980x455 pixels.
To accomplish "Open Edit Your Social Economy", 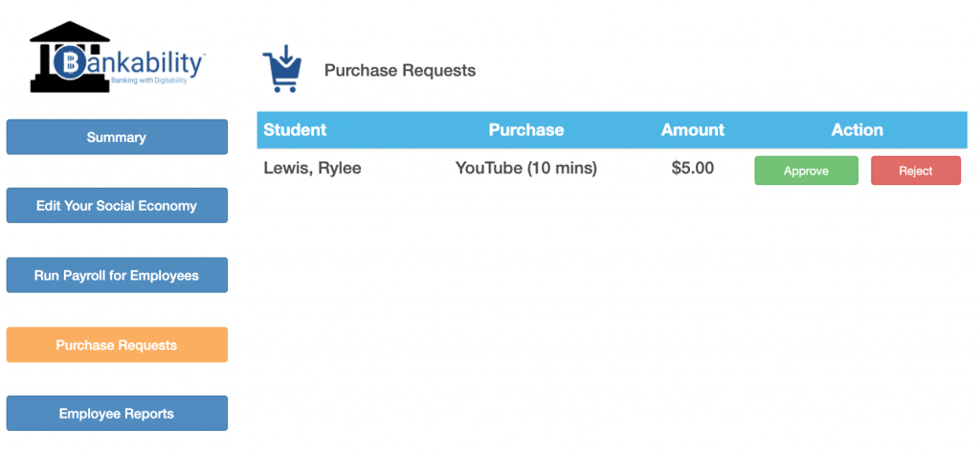I will [x=117, y=206].
